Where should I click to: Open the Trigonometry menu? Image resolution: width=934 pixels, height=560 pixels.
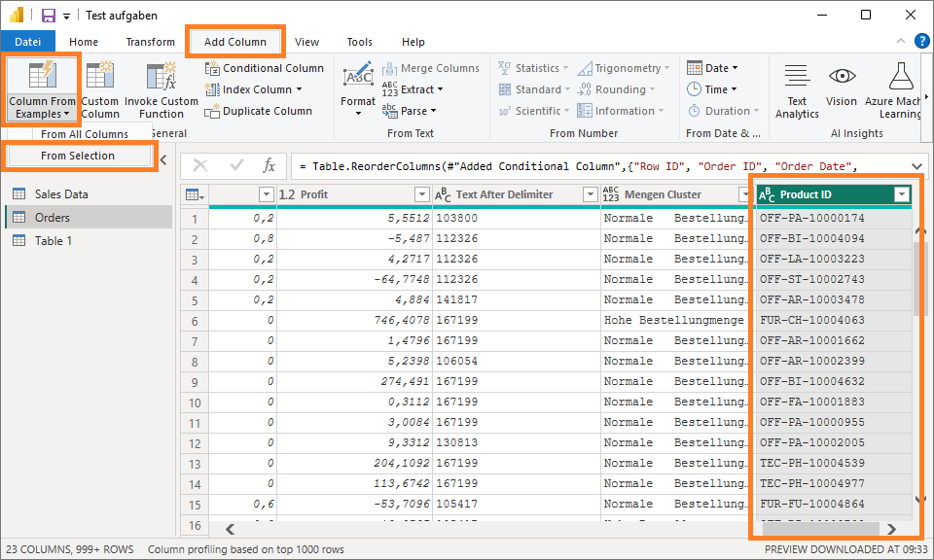624,68
